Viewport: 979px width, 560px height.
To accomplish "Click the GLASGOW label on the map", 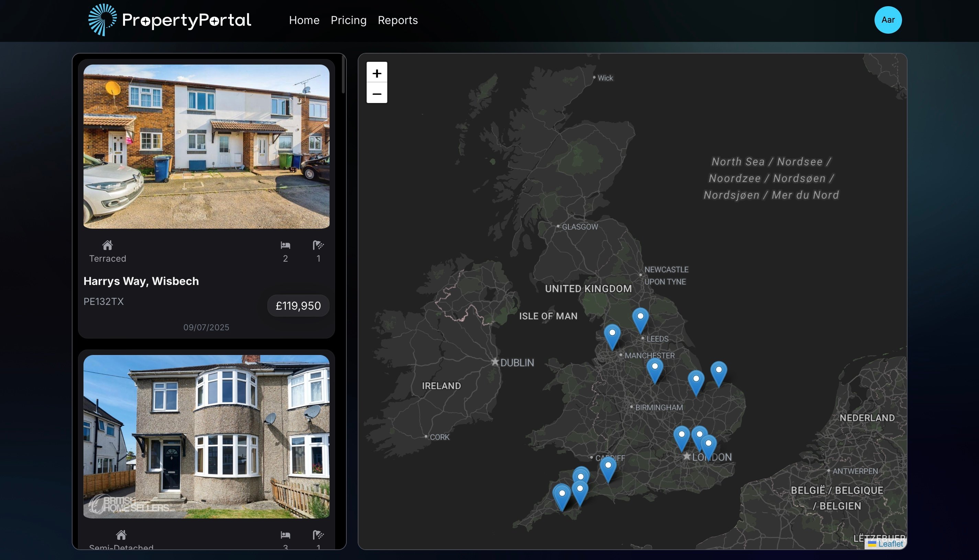I will tap(580, 227).
